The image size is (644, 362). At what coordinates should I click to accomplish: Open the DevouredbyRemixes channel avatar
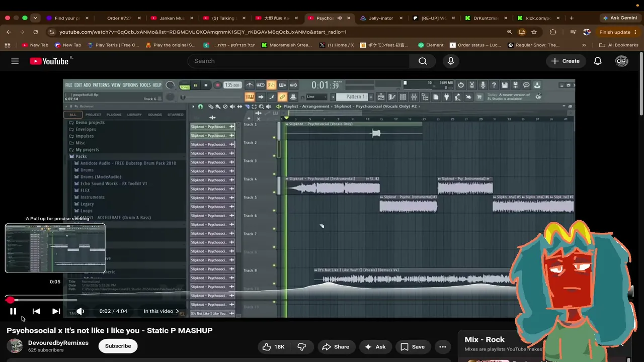[15, 346]
